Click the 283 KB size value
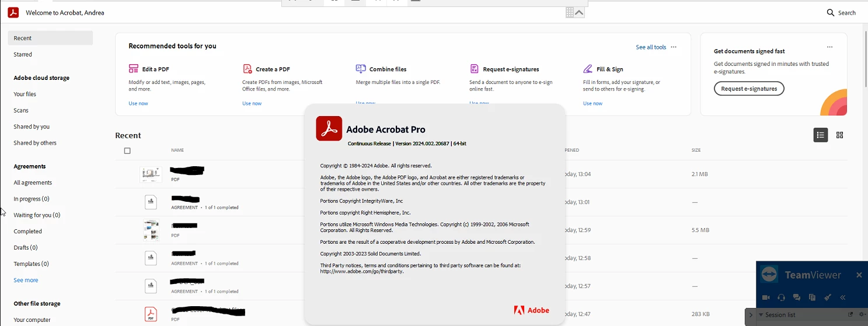868x326 pixels. pyautogui.click(x=700, y=314)
